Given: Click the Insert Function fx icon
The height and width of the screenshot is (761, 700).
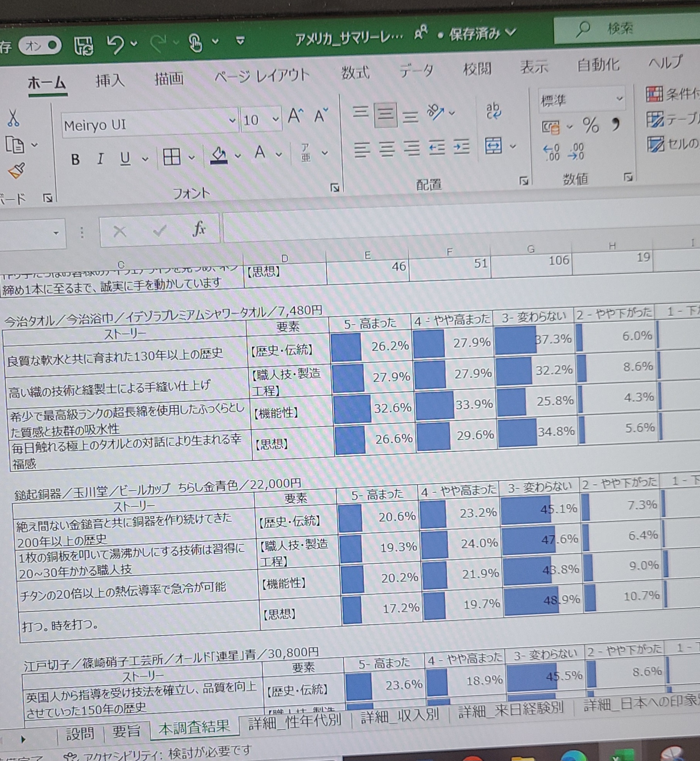Looking at the screenshot, I should click(199, 229).
